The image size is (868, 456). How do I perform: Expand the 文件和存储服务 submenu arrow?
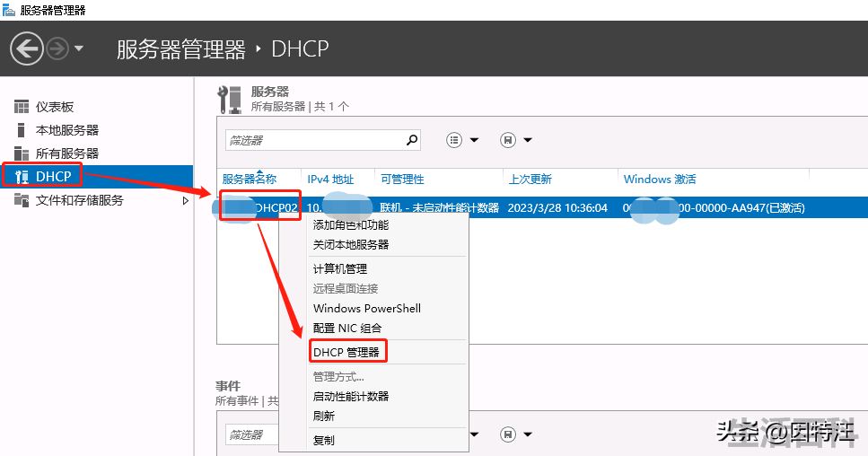click(x=186, y=200)
